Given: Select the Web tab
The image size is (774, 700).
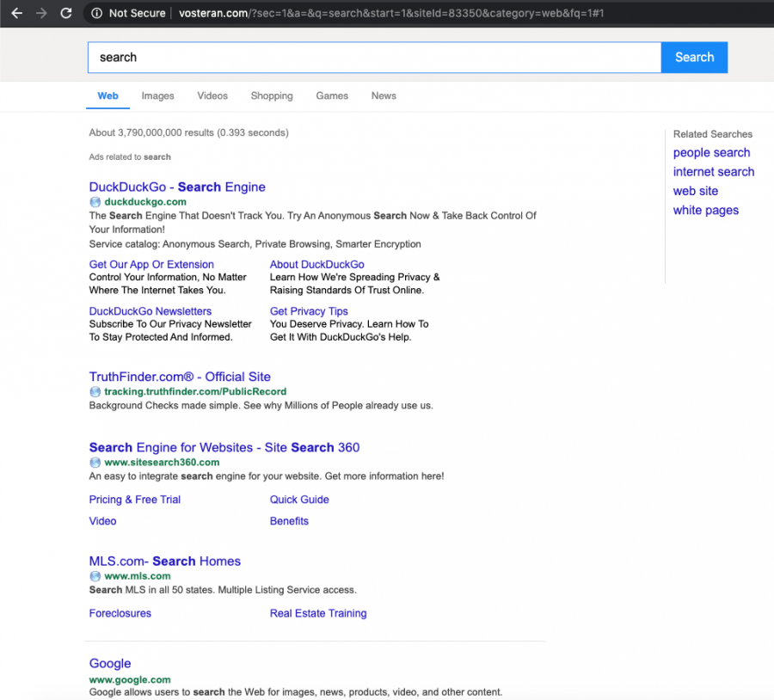Looking at the screenshot, I should click(x=107, y=95).
